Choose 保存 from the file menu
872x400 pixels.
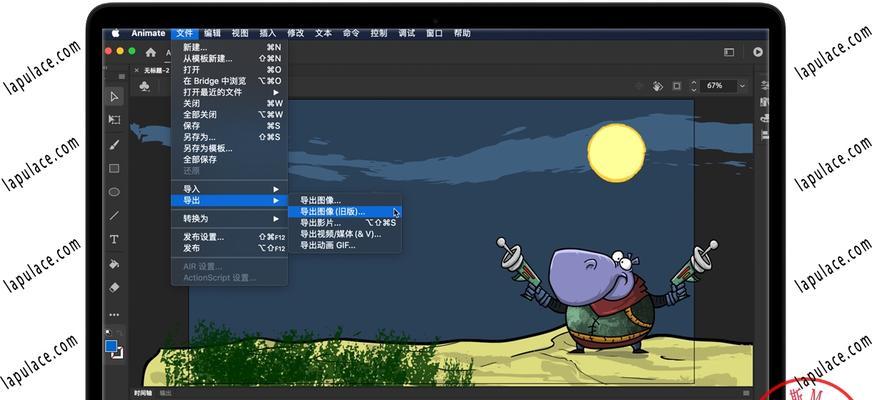[x=230, y=126]
